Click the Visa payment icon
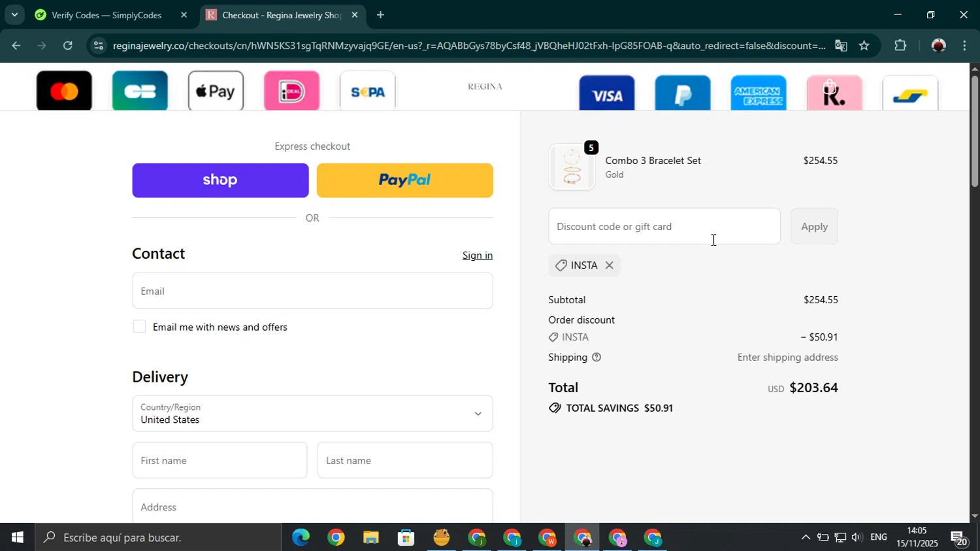Screen dimensions: 980x551 [607, 93]
